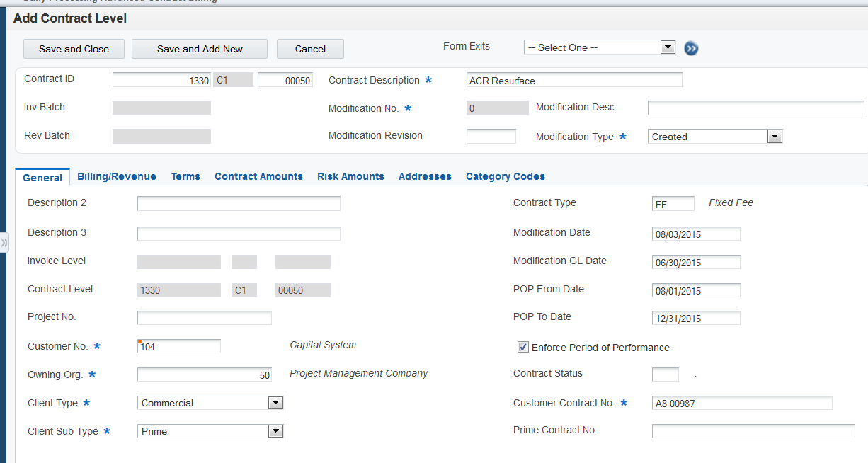Viewport: 868px width, 463px height.
Task: Click the Add Contract Level title
Action: (x=70, y=18)
